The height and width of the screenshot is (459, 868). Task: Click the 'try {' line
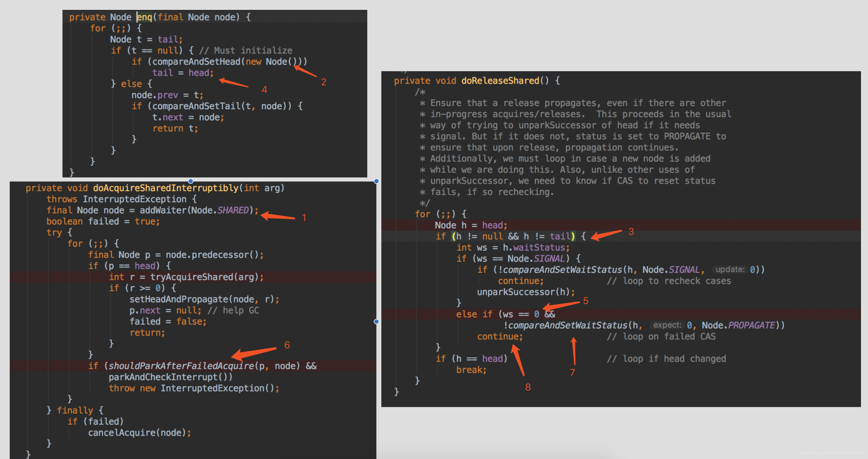tap(59, 232)
